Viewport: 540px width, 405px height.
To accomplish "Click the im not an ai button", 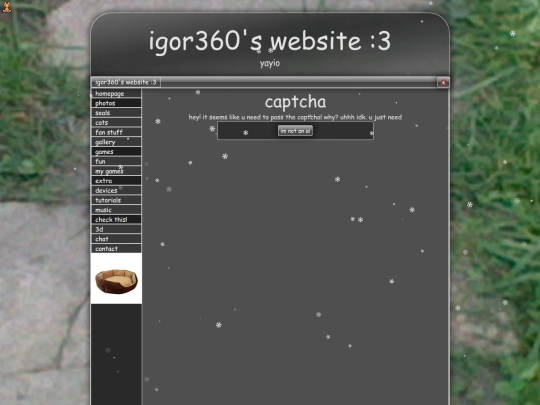I will pos(295,131).
